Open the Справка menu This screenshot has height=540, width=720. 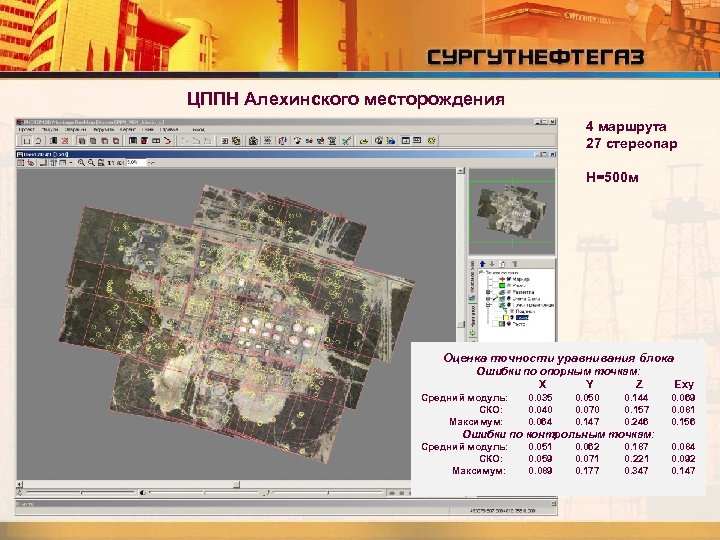click(169, 130)
